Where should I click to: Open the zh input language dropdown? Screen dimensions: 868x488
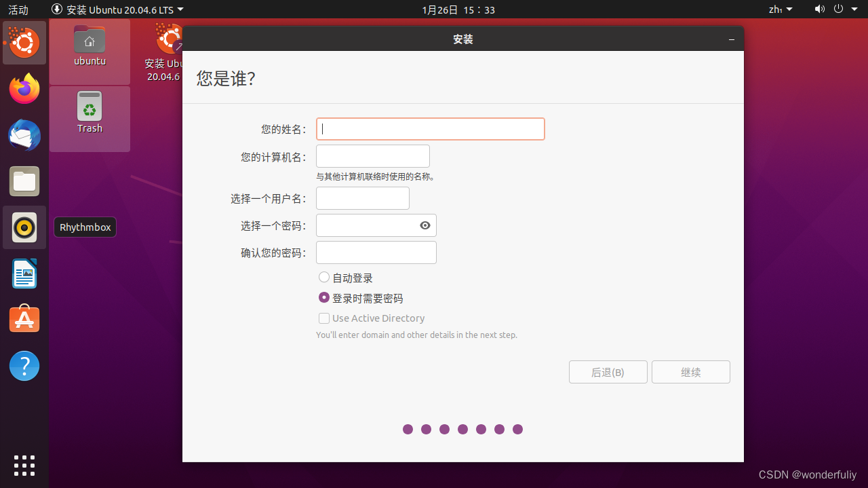point(781,10)
